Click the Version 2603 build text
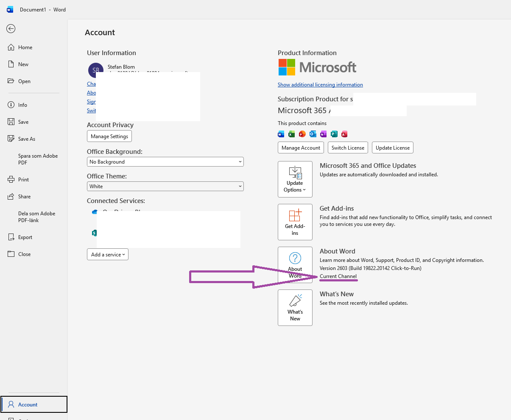Screen dimensions: 511x420 coord(371,268)
